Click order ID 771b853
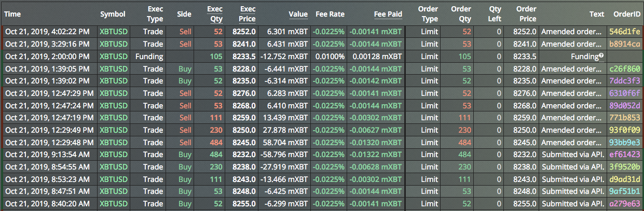Viewport: 644px width, 211px height. pos(625,118)
